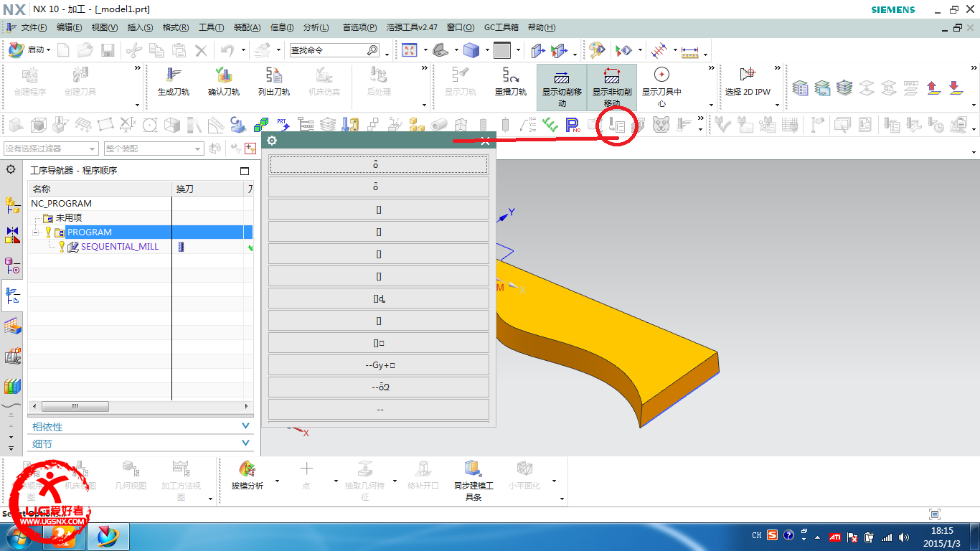Expand the 选择 2D IPW dropdown arrow
Viewport: 980px width, 551px height.
coord(777,105)
